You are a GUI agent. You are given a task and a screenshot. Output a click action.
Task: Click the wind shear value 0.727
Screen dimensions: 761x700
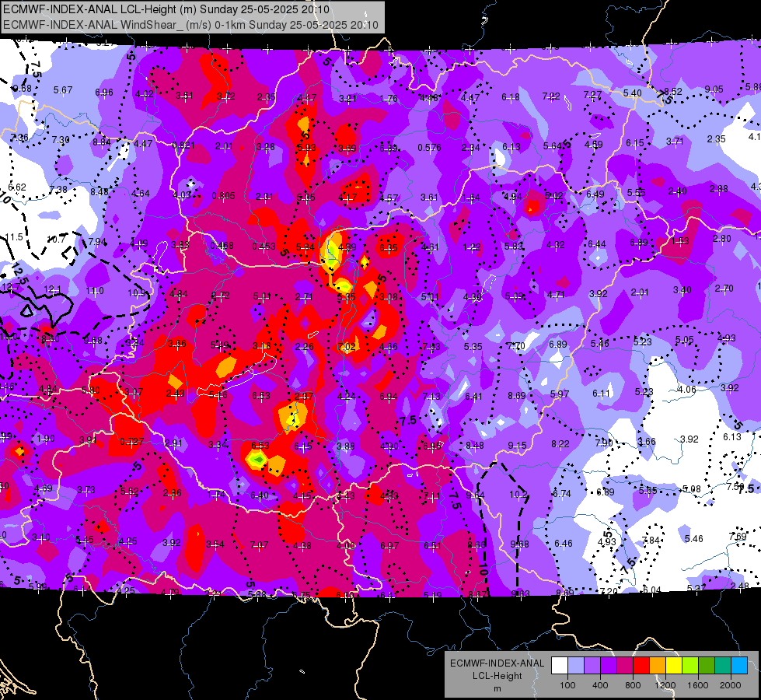pyautogui.click(x=132, y=442)
